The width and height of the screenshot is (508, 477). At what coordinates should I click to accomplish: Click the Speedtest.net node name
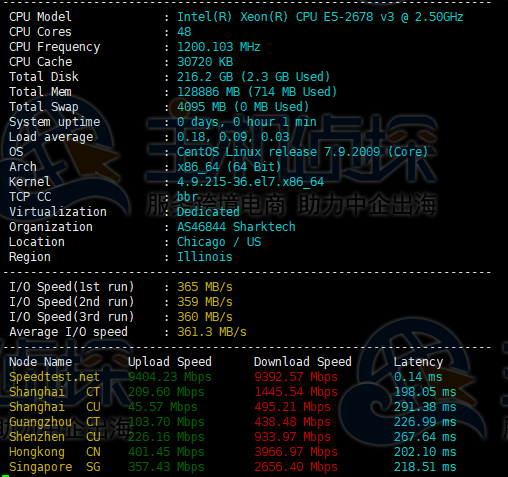pos(54,377)
